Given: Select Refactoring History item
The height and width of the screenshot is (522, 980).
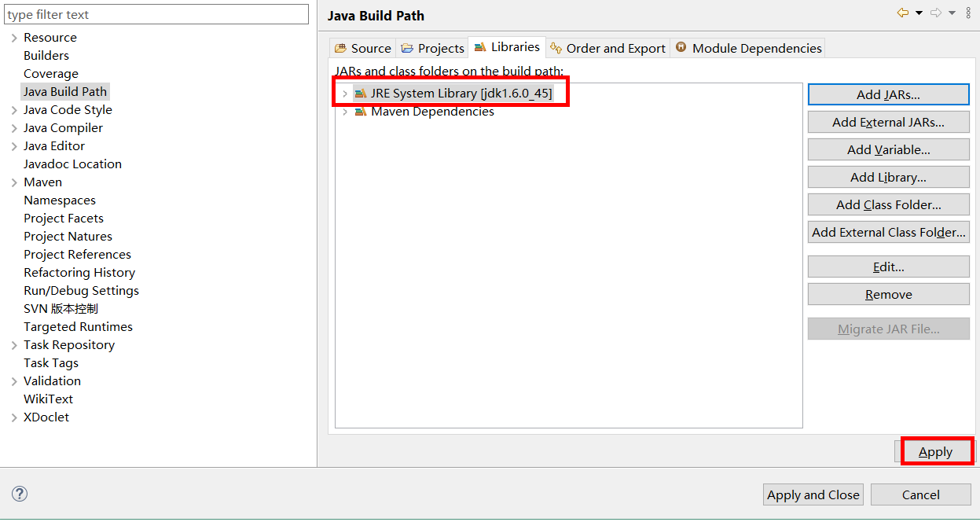Looking at the screenshot, I should tap(79, 273).
